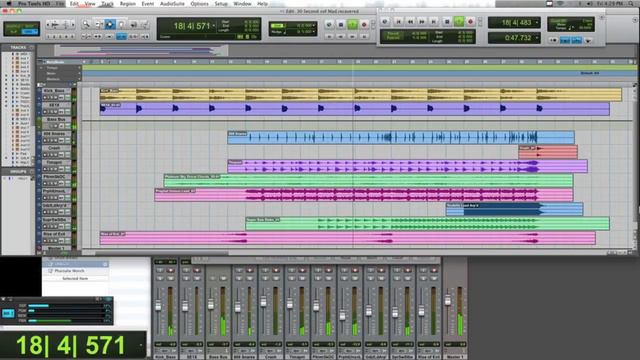Open the Window menu
This screenshot has width=640, height=360.
point(242,3)
